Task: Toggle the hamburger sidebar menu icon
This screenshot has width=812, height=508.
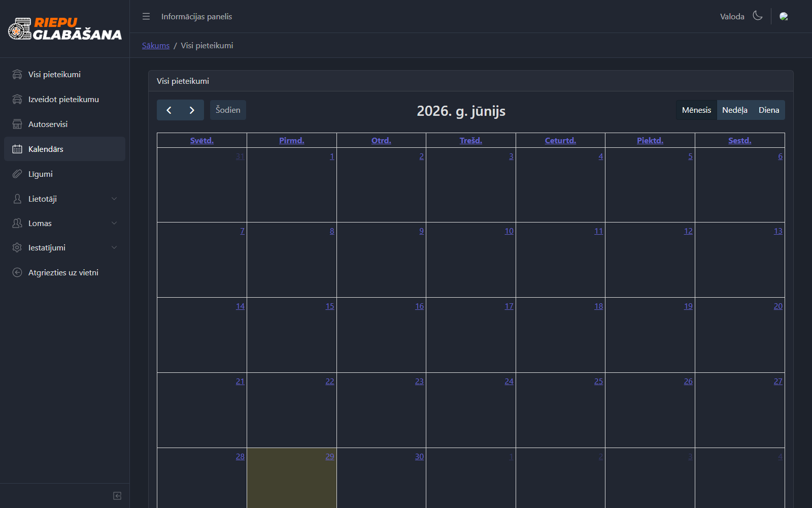Action: tap(146, 16)
